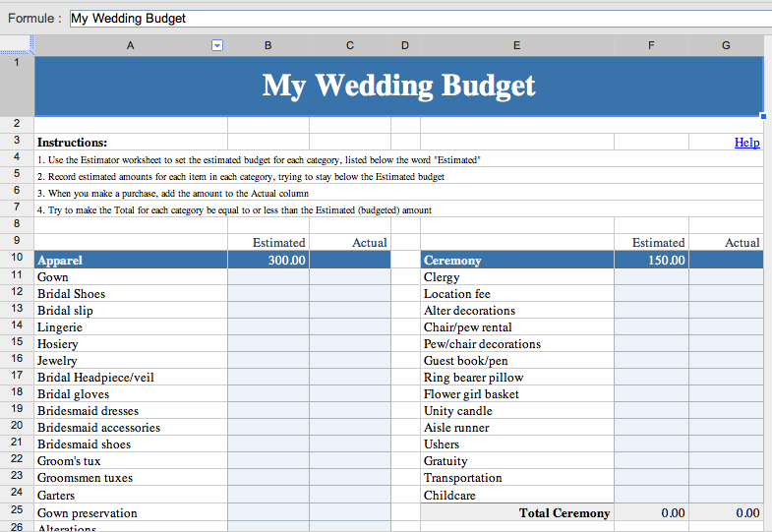This screenshot has height=532, width=772.
Task: Click the Formule input field
Action: click(x=418, y=18)
